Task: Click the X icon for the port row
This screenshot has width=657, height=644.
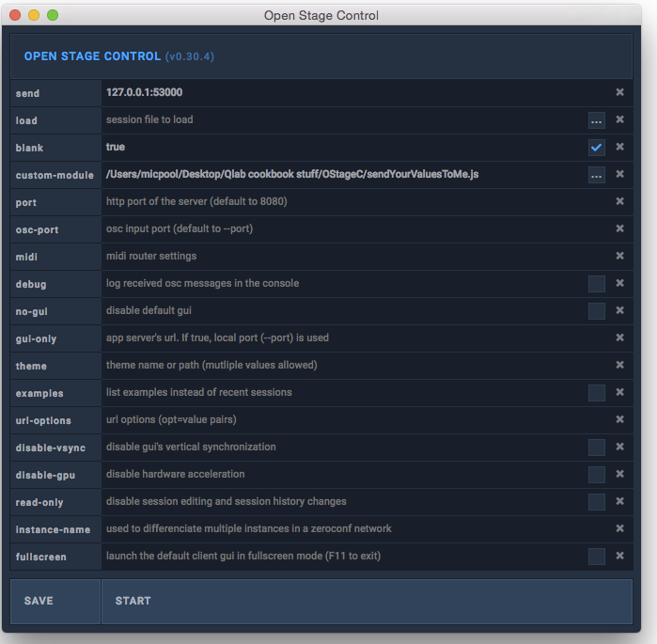Action: click(619, 201)
